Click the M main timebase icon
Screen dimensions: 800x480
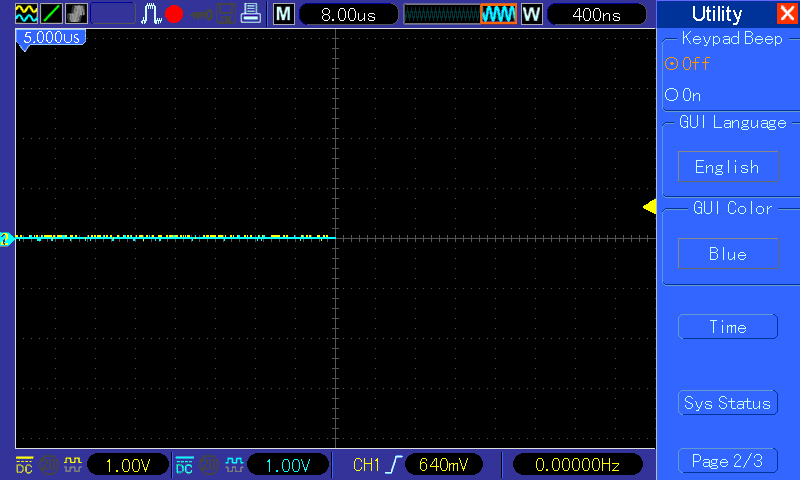[284, 14]
